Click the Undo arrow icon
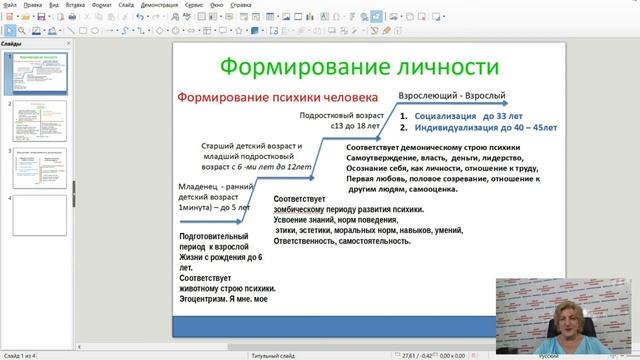 (140, 17)
